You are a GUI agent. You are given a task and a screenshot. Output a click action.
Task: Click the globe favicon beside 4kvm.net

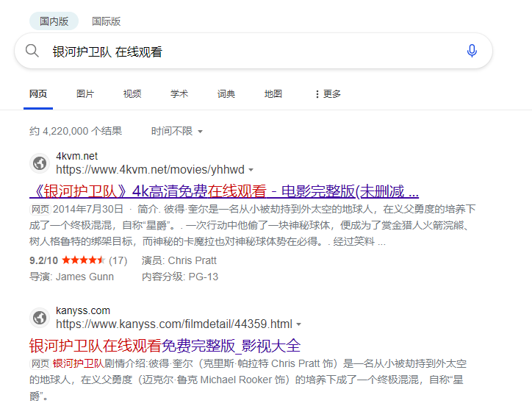click(x=39, y=163)
